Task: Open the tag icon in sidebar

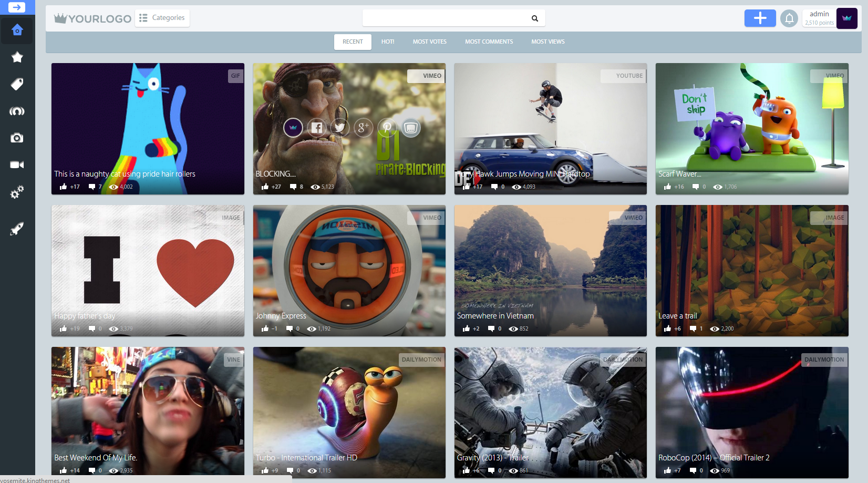Action: pyautogui.click(x=17, y=84)
